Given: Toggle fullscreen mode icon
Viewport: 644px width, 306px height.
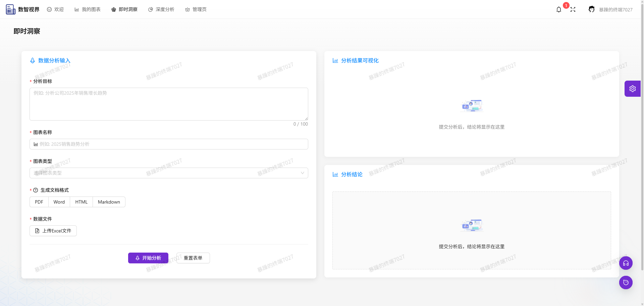Looking at the screenshot, I should pyautogui.click(x=573, y=10).
